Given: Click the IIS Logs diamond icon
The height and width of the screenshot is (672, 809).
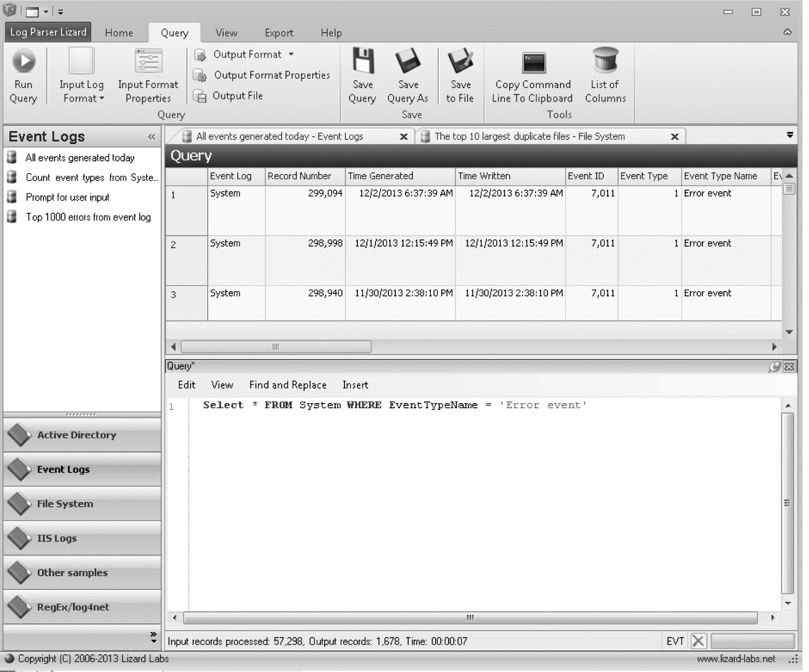Looking at the screenshot, I should point(20,538).
